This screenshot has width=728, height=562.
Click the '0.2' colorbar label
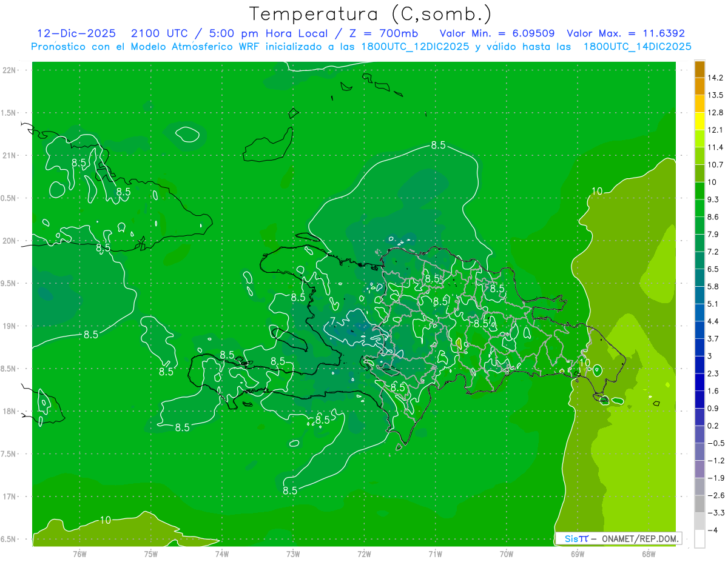tap(713, 426)
